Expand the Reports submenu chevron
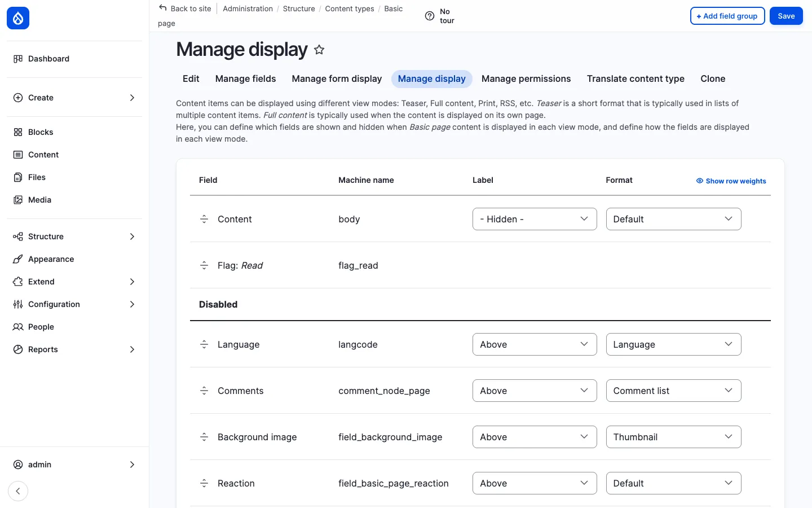The width and height of the screenshot is (812, 508). 132,349
